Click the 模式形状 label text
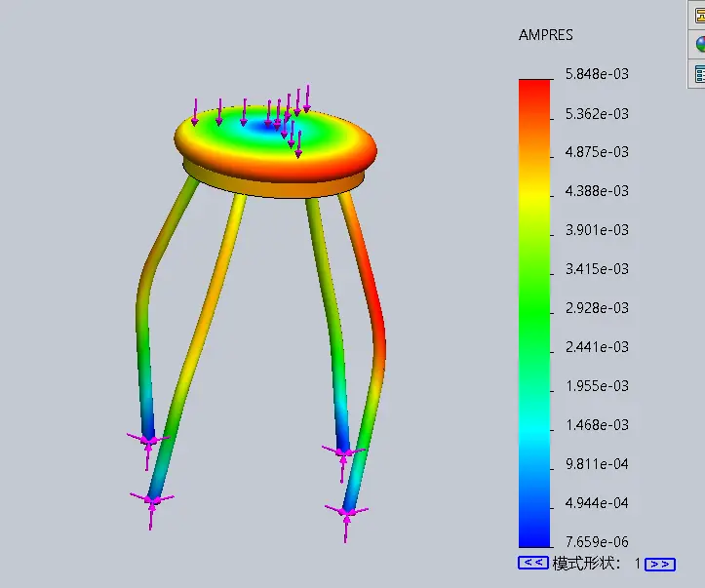The width and height of the screenshot is (705, 588). click(x=588, y=564)
